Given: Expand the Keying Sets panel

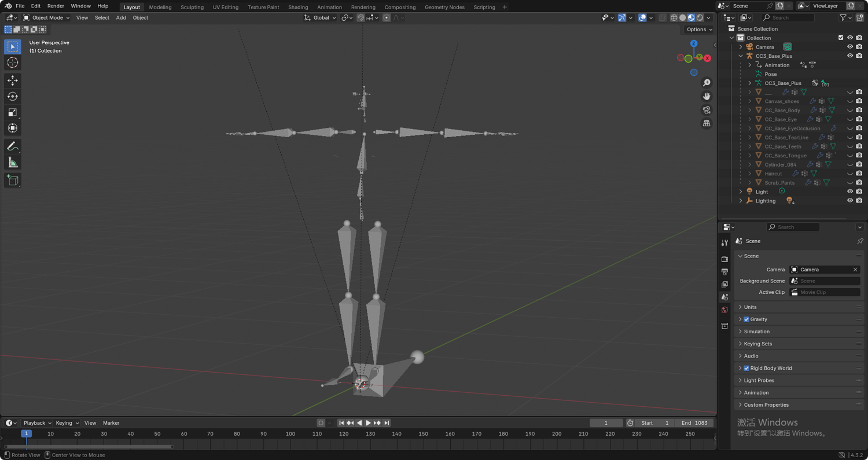Looking at the screenshot, I should 799,344.
